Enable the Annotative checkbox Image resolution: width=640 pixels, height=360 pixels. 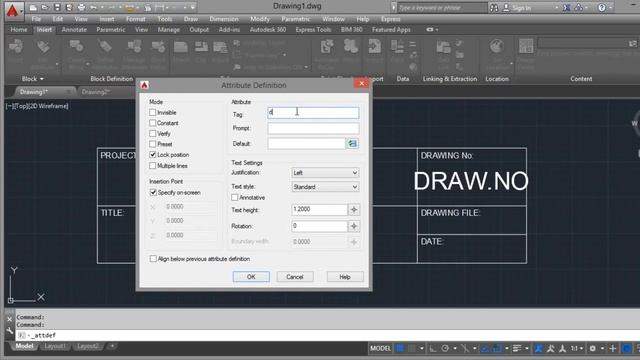pos(235,198)
